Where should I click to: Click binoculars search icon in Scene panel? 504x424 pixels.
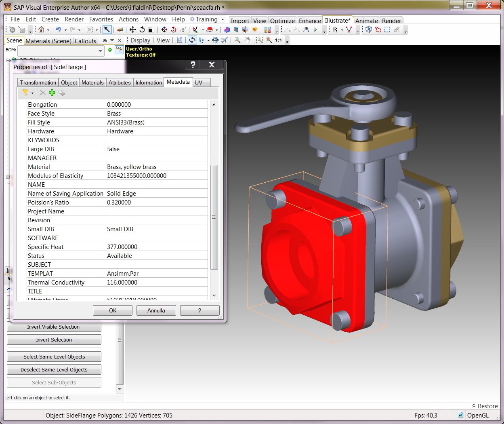click(x=105, y=40)
